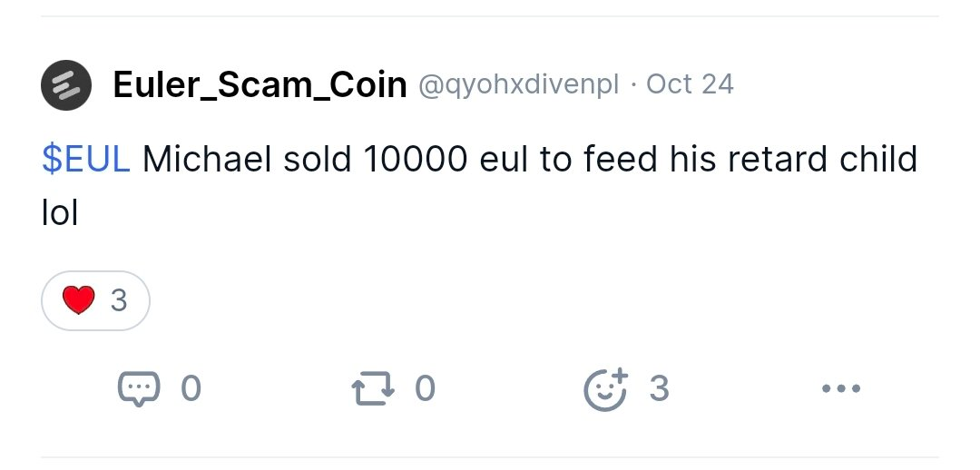The height and width of the screenshot is (470, 980).
Task: Open the Euler_Scam_Coin profile avatar
Action: pos(66,85)
